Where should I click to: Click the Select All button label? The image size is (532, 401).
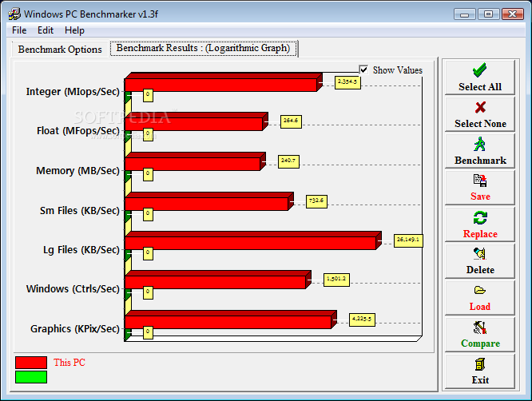pyautogui.click(x=480, y=87)
